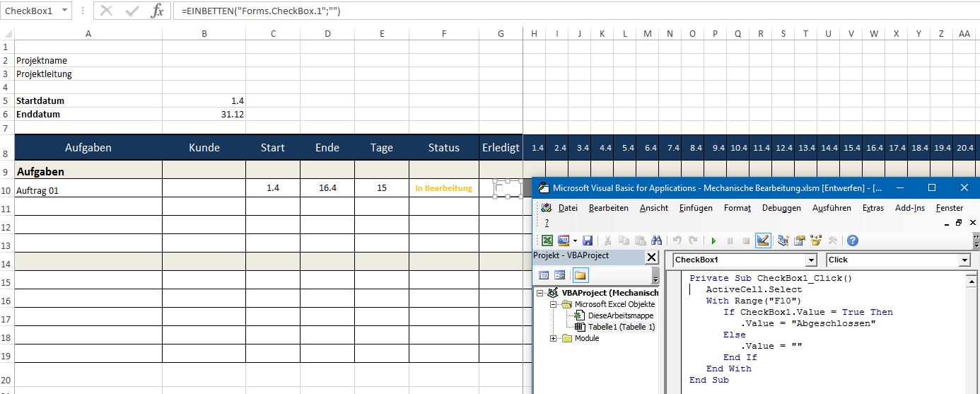Select the 'Auftrag 01' cell
The width and height of the screenshot is (980, 394).
point(88,188)
